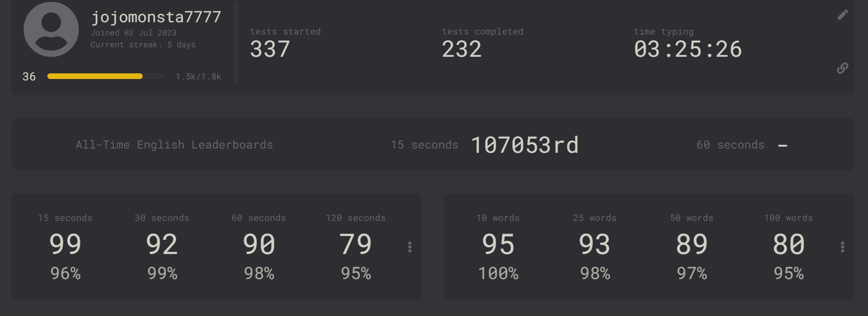Open the time tests three-dot menu
Image resolution: width=868 pixels, height=316 pixels.
tap(410, 247)
